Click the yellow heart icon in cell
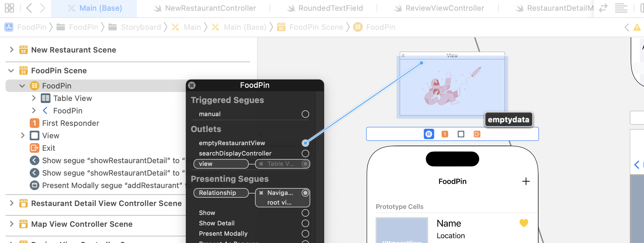This screenshot has width=644, height=243. (524, 223)
